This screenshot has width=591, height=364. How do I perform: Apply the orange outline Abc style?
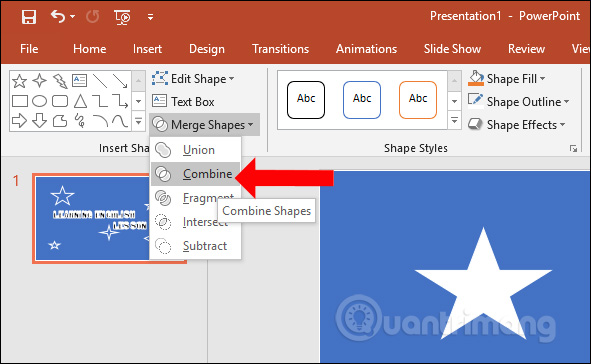[x=418, y=100]
